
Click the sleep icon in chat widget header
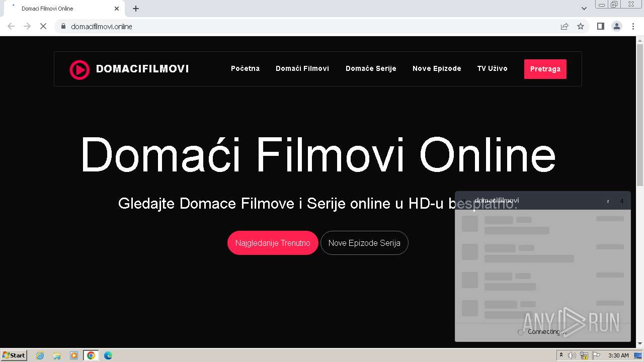608,201
